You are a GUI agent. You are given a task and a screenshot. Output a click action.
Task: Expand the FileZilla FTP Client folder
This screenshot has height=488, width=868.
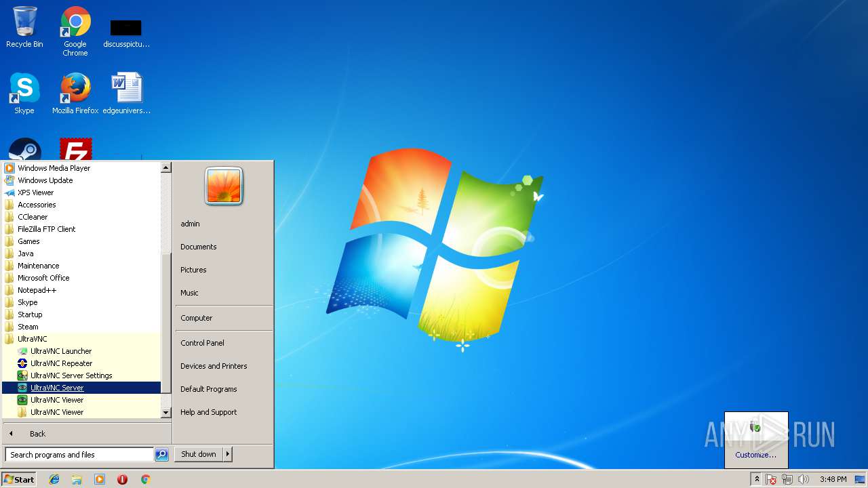(x=81, y=229)
